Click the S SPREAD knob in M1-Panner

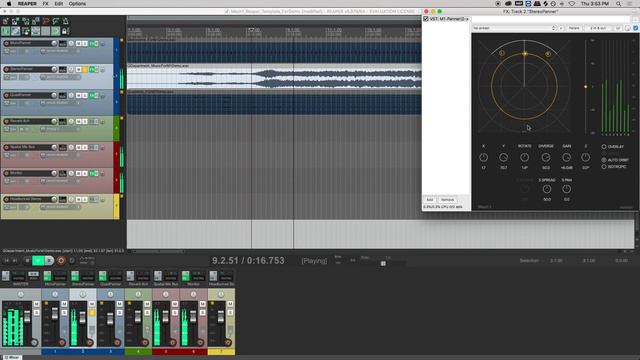[547, 189]
